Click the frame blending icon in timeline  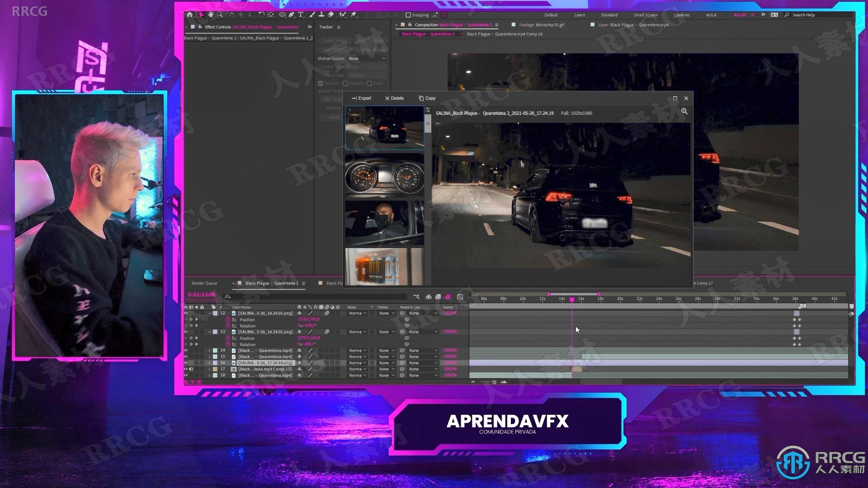(x=438, y=297)
